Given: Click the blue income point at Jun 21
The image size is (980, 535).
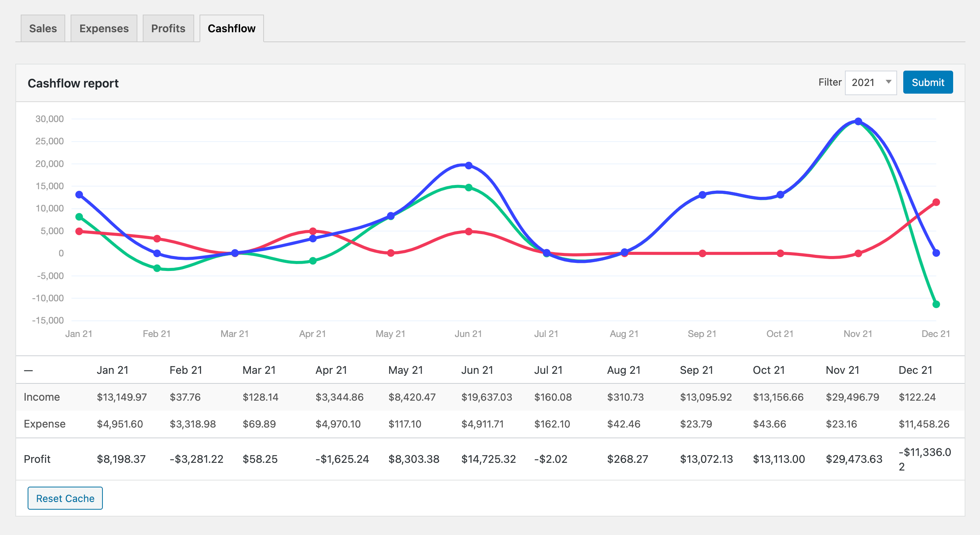Looking at the screenshot, I should [469, 165].
